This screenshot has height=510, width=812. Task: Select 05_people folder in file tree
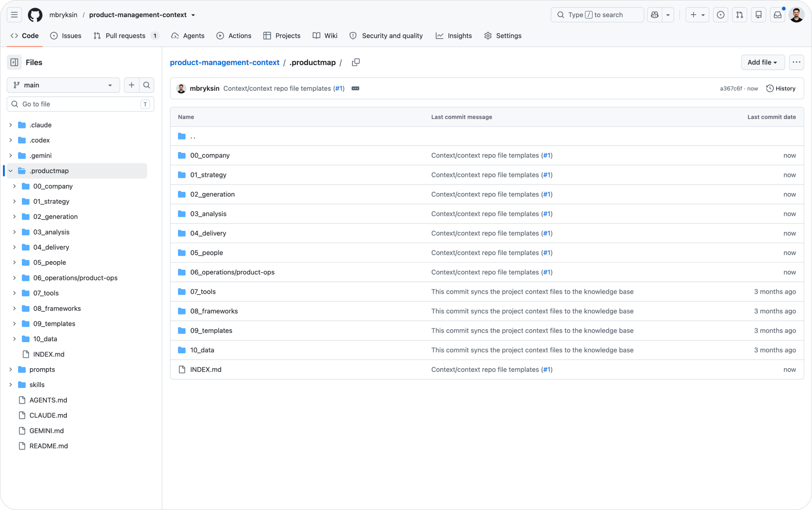[x=50, y=262]
